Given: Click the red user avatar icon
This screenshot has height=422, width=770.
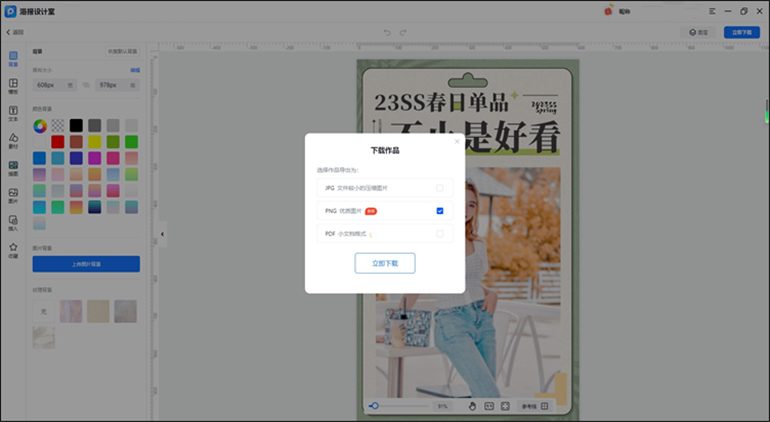Looking at the screenshot, I should [x=608, y=11].
